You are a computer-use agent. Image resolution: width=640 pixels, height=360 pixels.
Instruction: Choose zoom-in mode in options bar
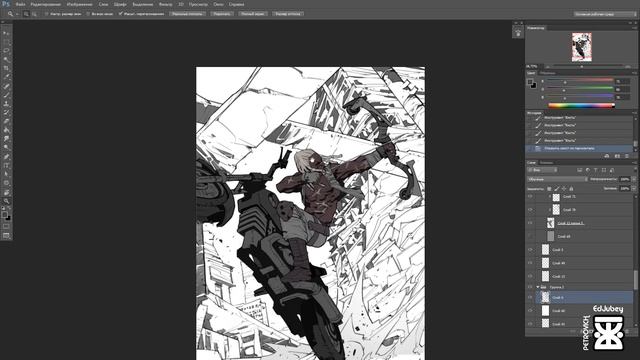click(26, 14)
